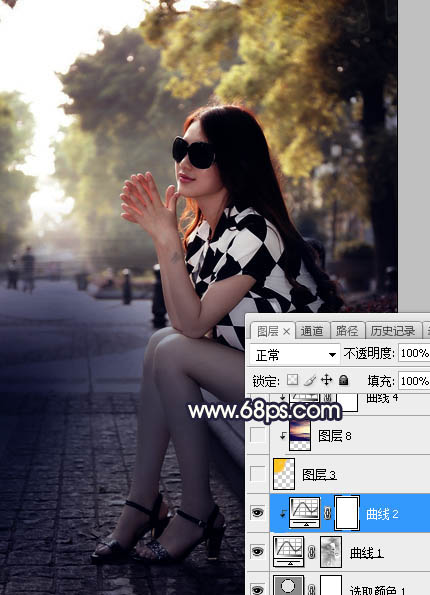Open the 历史记录 tab
This screenshot has height=595, width=430.
(x=393, y=331)
